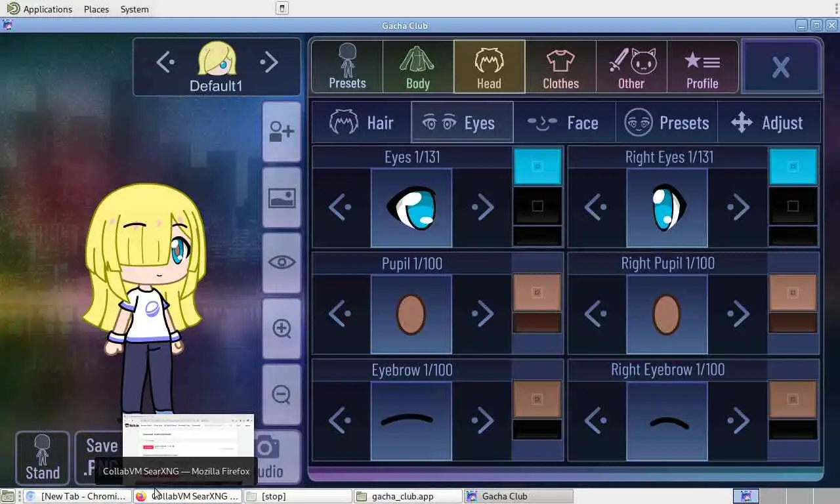Screen dimensions: 840x504
Task: Pick the black Right Eyes secondary swatch
Action: [x=793, y=206]
